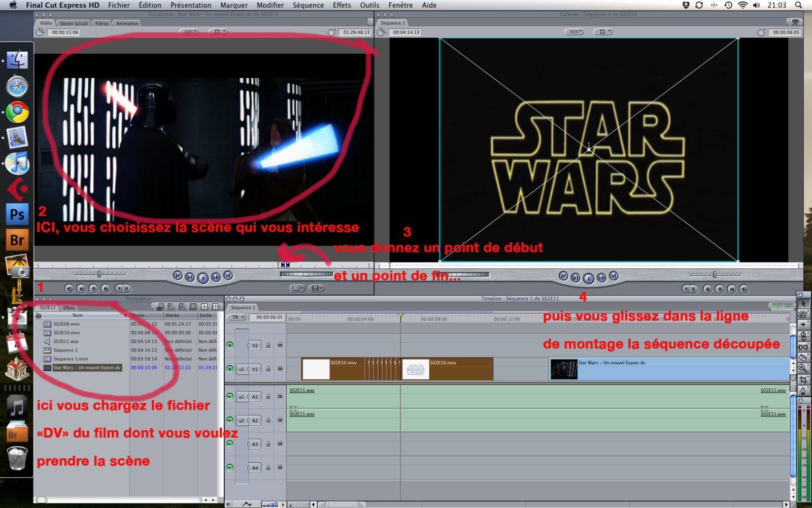Mute audio track A2
Image resolution: width=812 pixels, height=508 pixels.
(x=230, y=420)
